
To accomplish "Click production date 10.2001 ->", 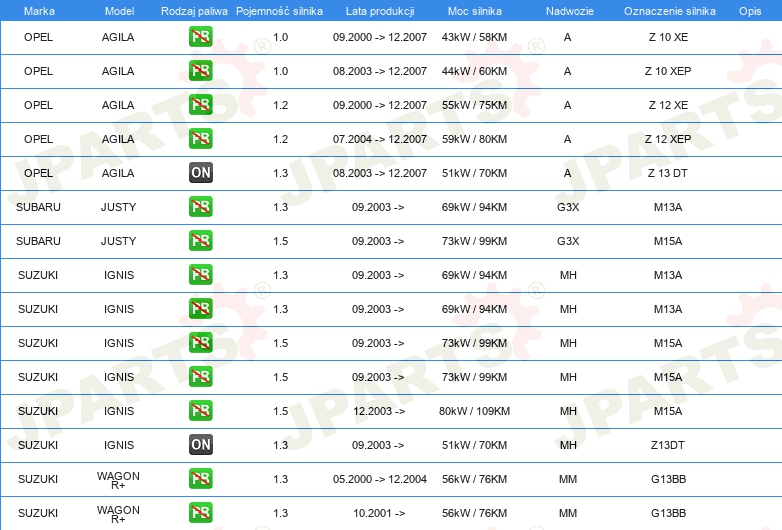I will tap(379, 513).
